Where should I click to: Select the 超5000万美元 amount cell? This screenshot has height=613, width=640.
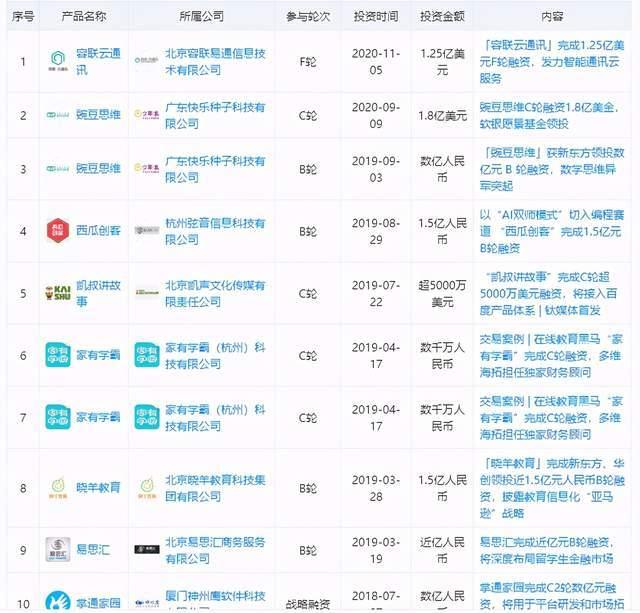click(x=442, y=293)
